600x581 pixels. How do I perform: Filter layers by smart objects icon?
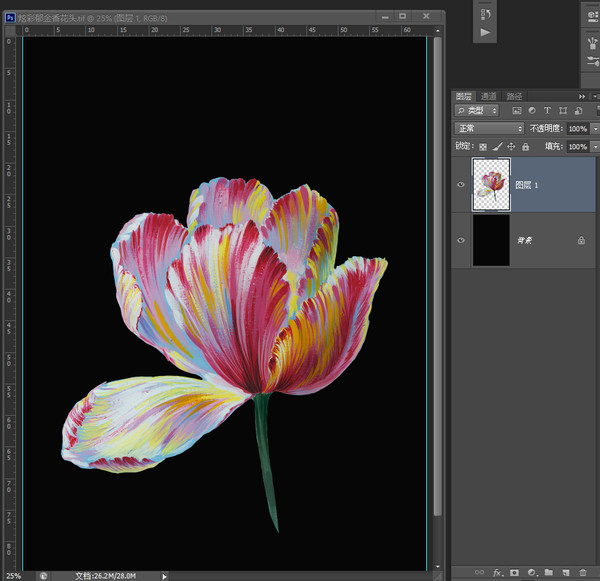[x=578, y=111]
